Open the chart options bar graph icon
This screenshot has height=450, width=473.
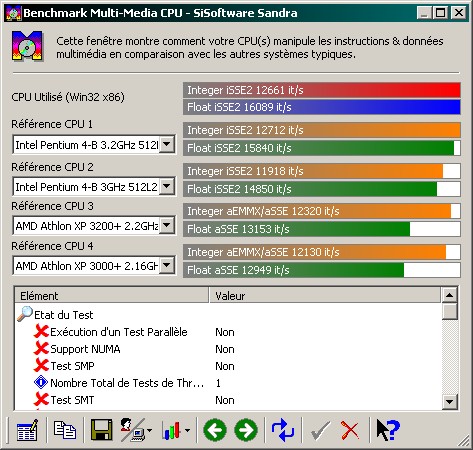pyautogui.click(x=176, y=430)
